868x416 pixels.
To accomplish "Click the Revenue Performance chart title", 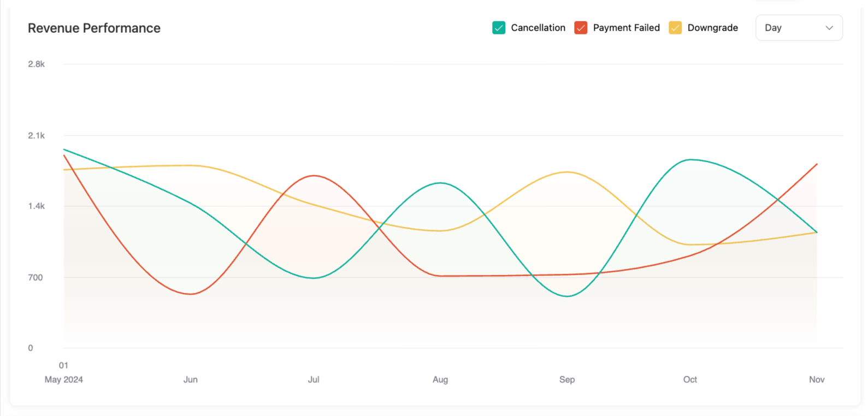I will (x=94, y=28).
